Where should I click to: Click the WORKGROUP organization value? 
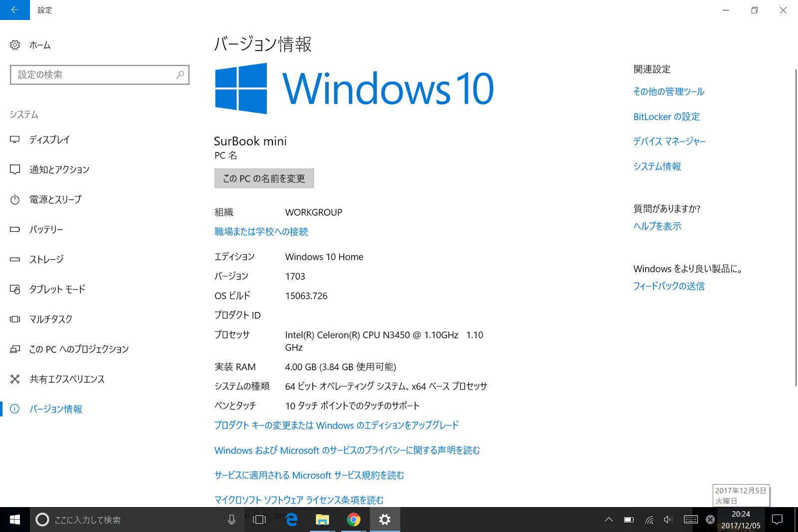point(314,212)
